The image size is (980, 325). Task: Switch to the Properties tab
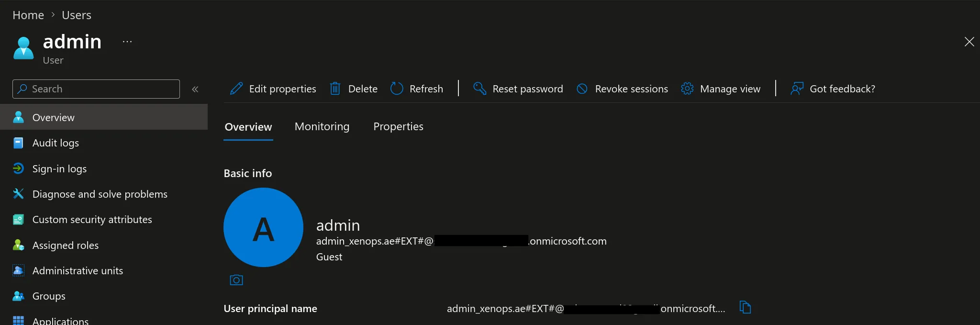pyautogui.click(x=398, y=126)
